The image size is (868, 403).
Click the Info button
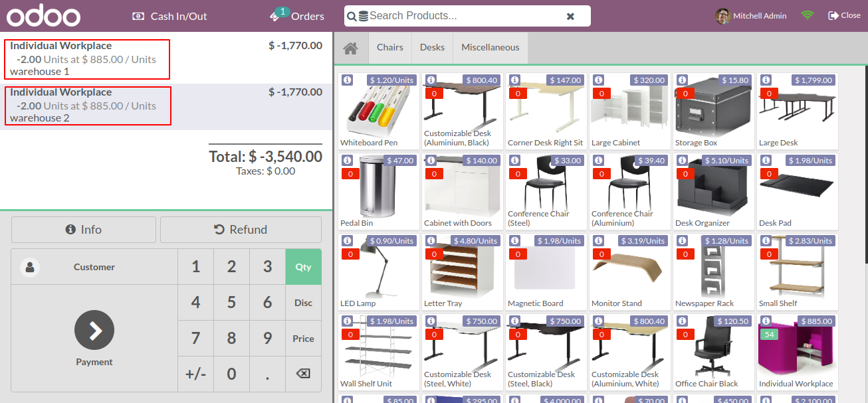coord(84,230)
